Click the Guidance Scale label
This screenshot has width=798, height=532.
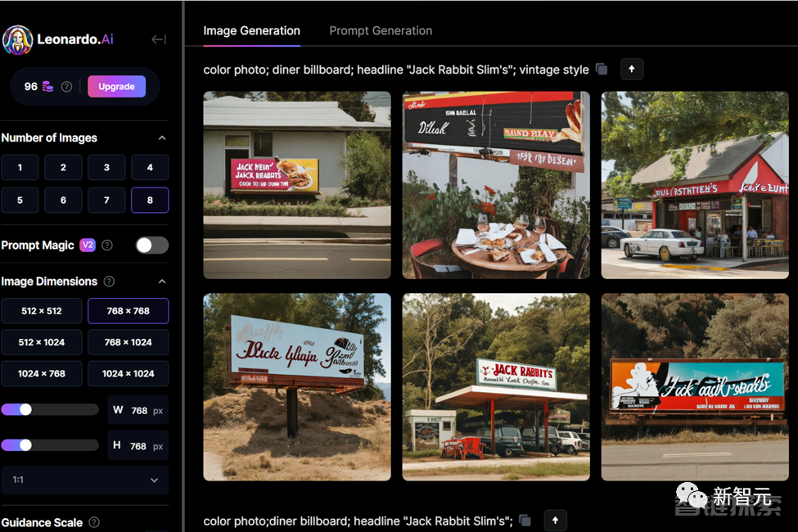click(x=42, y=523)
